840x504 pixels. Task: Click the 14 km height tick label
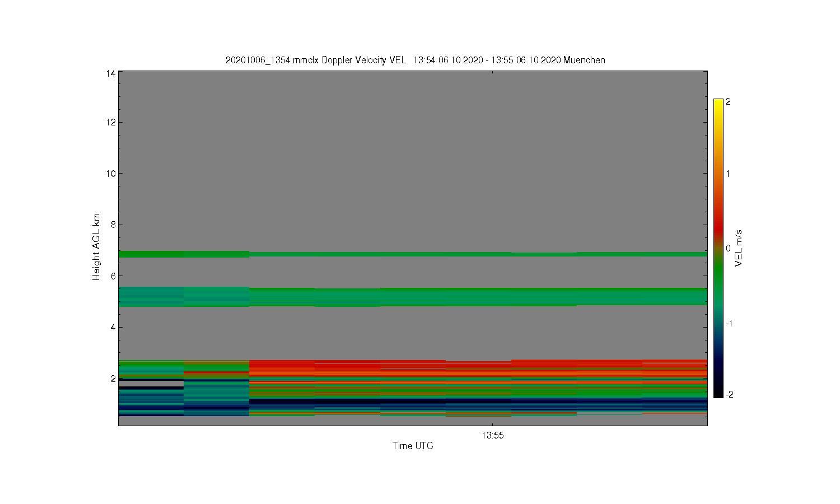pos(111,73)
